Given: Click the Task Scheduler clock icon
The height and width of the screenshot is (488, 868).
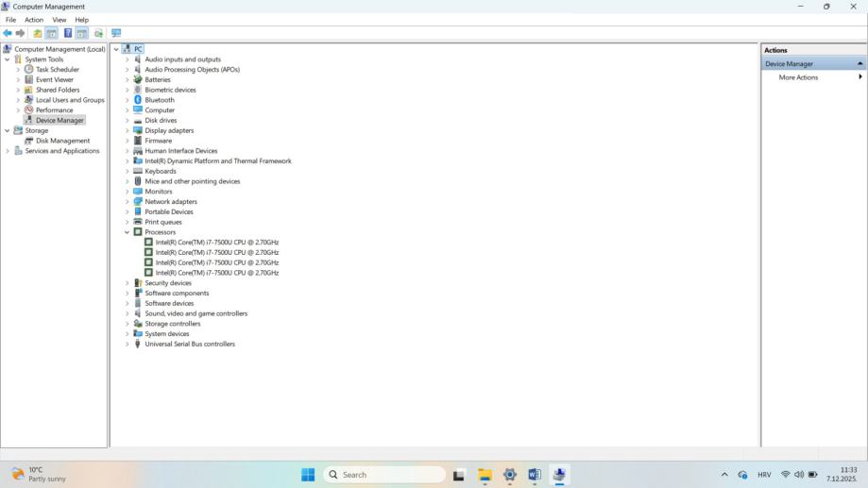Looking at the screenshot, I should click(x=28, y=69).
